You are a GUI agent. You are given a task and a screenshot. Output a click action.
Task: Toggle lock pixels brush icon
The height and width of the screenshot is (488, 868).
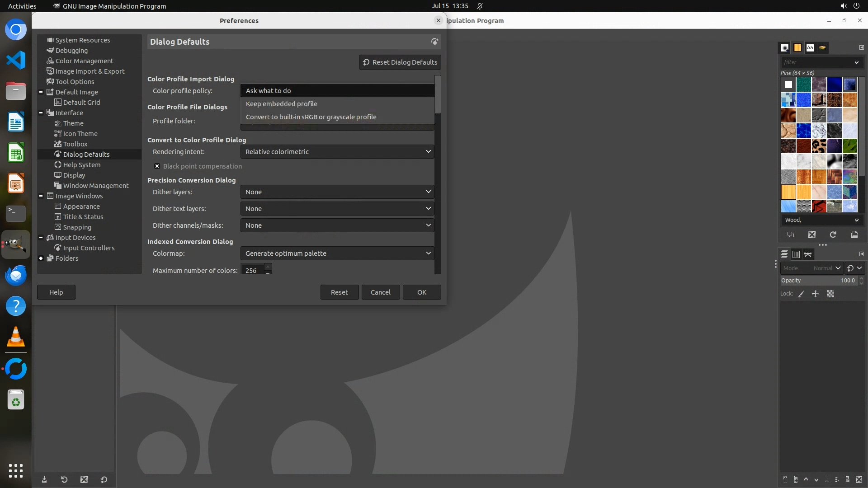click(x=801, y=294)
